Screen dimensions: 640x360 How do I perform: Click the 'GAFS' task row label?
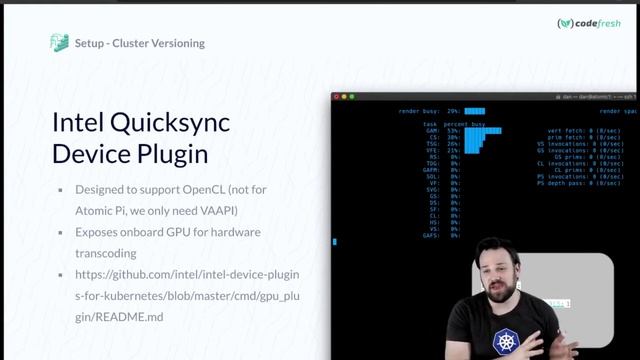point(431,236)
